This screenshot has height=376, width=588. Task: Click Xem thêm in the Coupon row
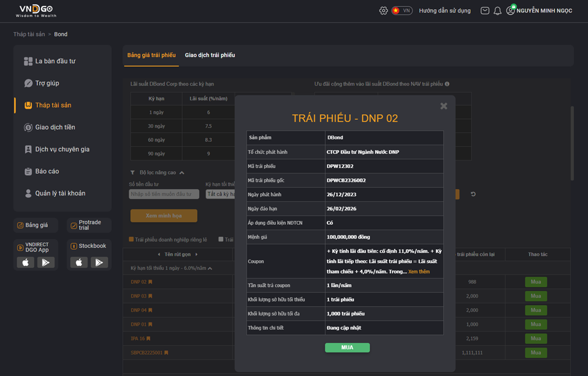click(419, 272)
